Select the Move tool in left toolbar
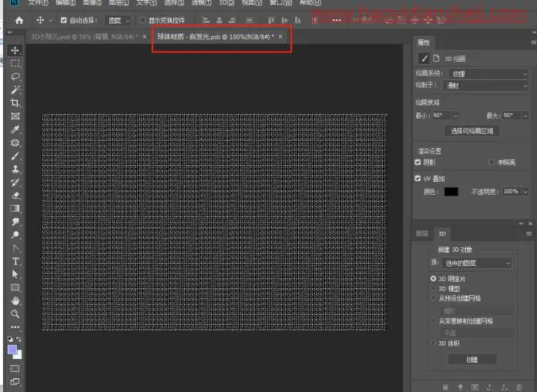The width and height of the screenshot is (537, 392). tap(15, 50)
